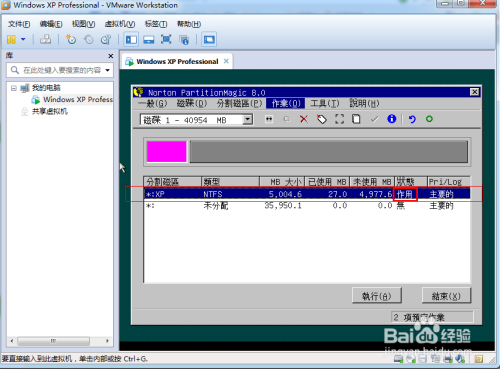Viewport: 500px width, 369px height.
Task: Open the VMware 视图(V) menu
Action: click(x=83, y=24)
